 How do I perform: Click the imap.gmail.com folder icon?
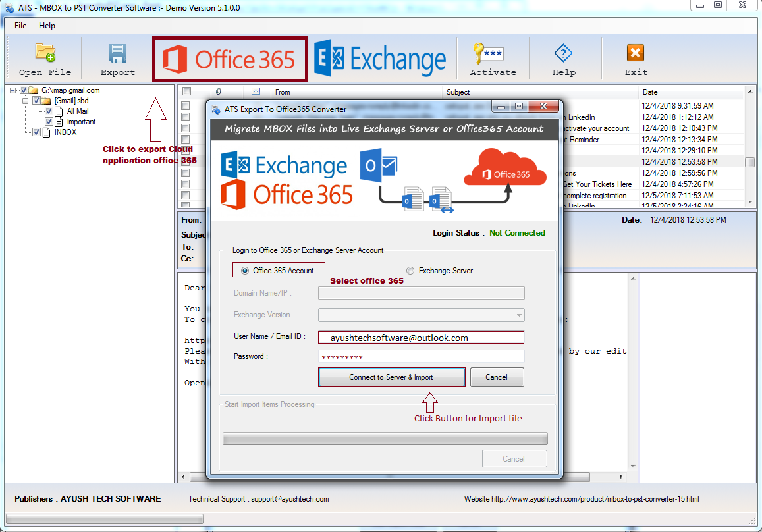point(34,90)
